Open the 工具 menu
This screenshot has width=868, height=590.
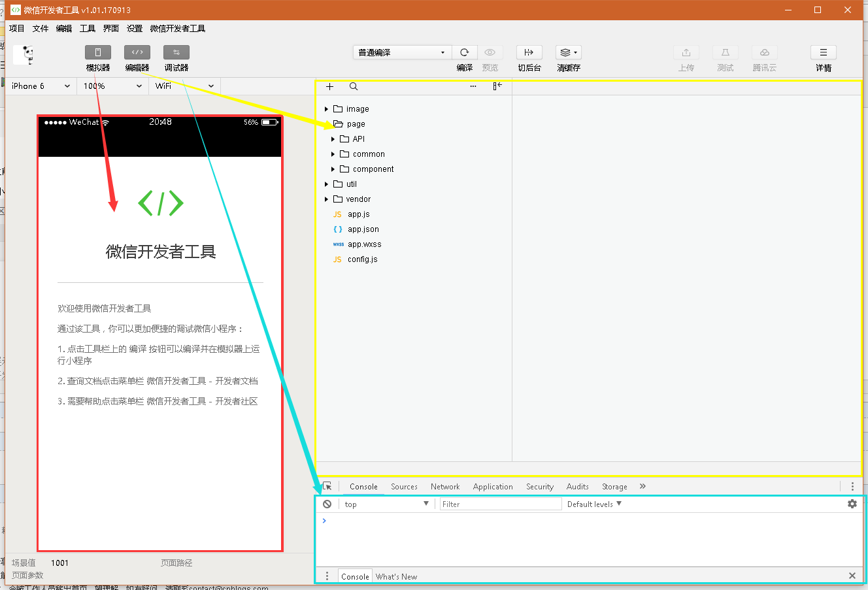(88, 29)
